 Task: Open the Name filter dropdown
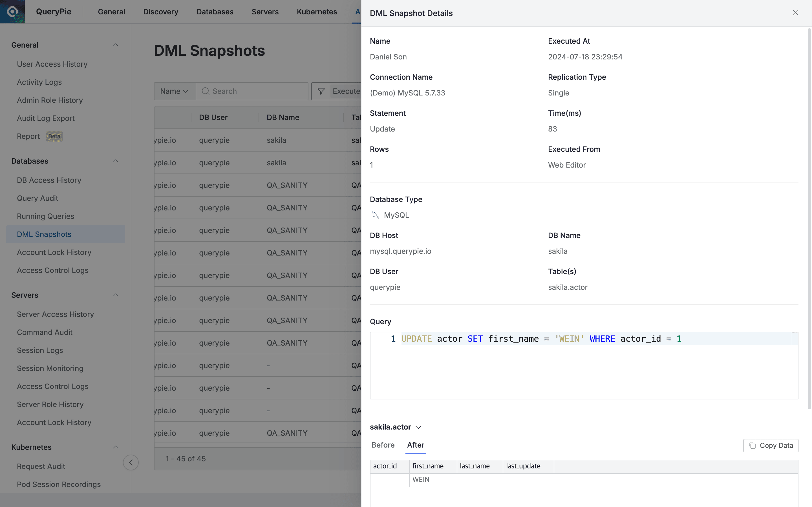pyautogui.click(x=174, y=91)
